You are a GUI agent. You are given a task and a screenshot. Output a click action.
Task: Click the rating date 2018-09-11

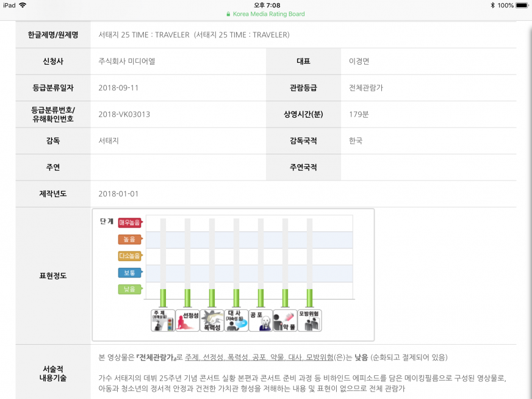(118, 88)
